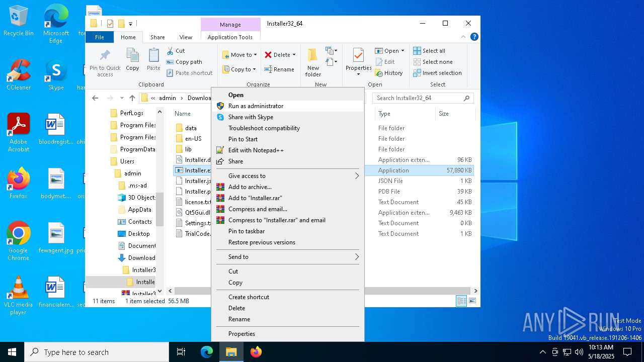Click Pin to taskbar entry
644x362 pixels.
point(287,231)
